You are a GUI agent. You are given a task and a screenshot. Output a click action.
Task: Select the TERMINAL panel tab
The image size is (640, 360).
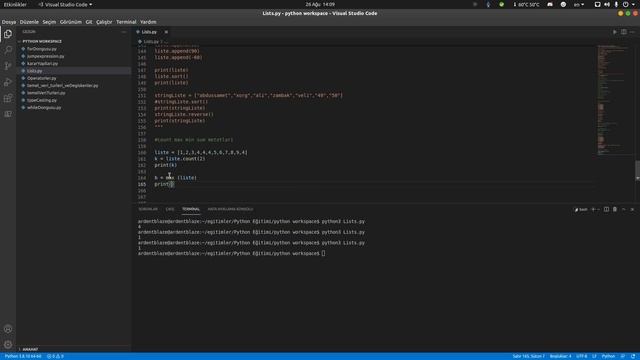(191, 209)
